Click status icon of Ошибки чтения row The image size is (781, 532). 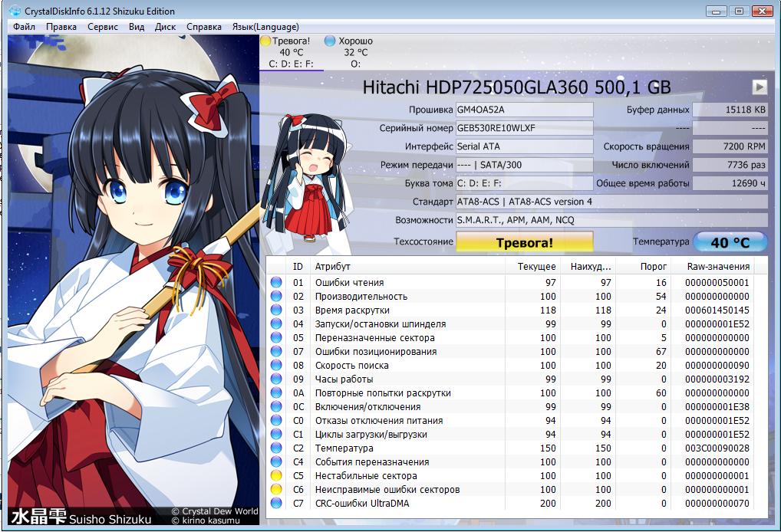point(276,282)
